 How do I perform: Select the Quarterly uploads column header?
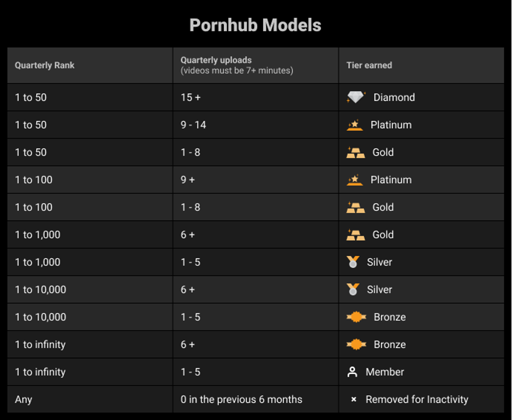[x=216, y=60]
